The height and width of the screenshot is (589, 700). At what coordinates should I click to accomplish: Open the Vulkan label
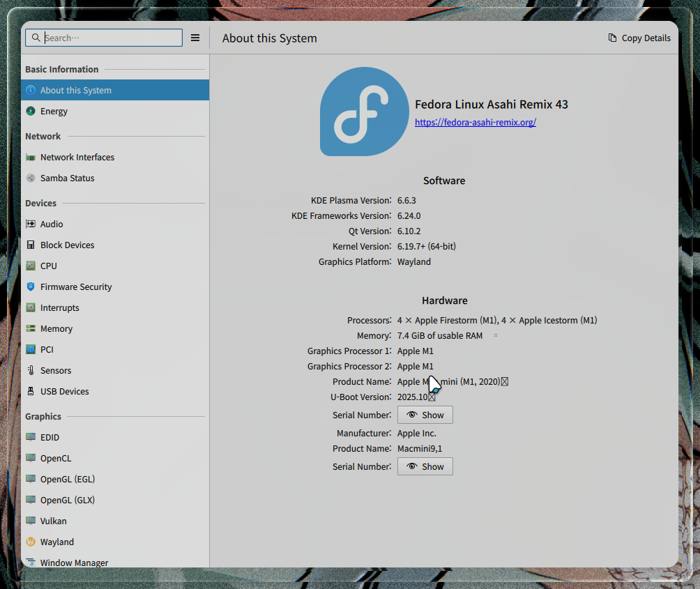54,521
